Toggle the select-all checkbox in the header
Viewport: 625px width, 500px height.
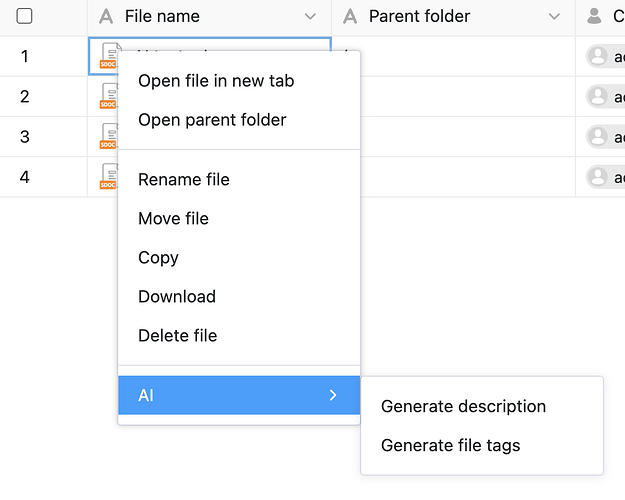pos(25,16)
